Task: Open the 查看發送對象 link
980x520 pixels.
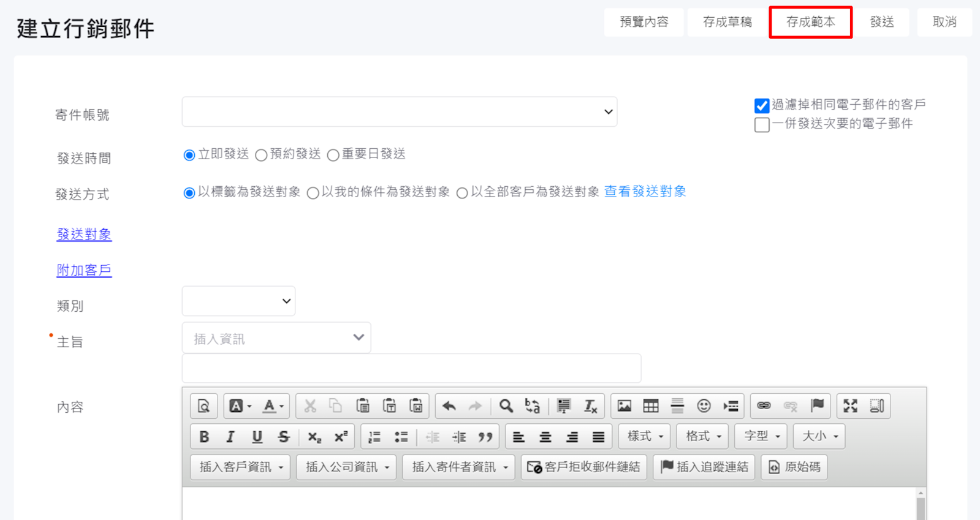Action: [x=645, y=192]
